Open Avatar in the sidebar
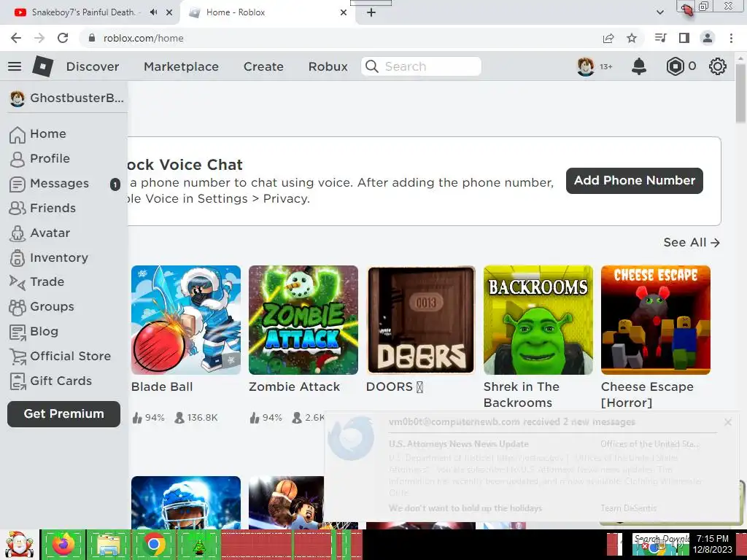The width and height of the screenshot is (747, 560). pos(40,233)
